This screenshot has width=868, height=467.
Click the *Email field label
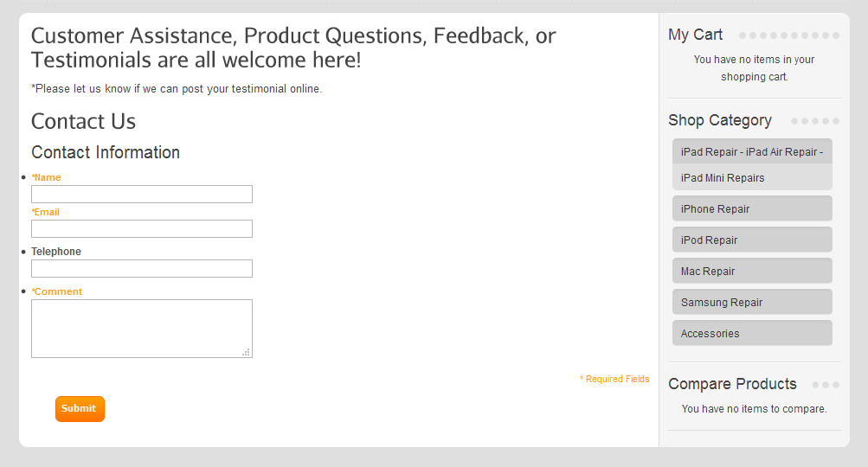click(x=46, y=212)
